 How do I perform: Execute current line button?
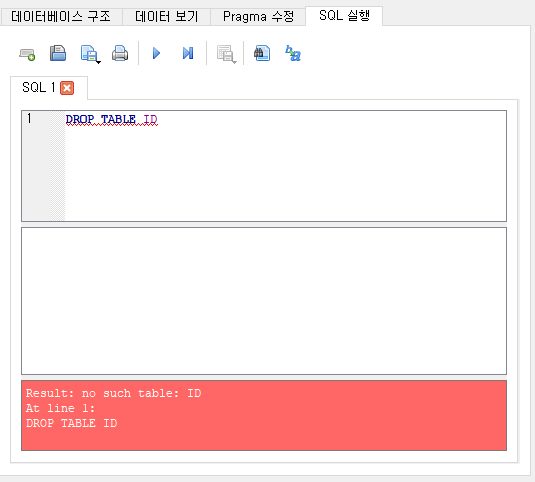tap(188, 53)
